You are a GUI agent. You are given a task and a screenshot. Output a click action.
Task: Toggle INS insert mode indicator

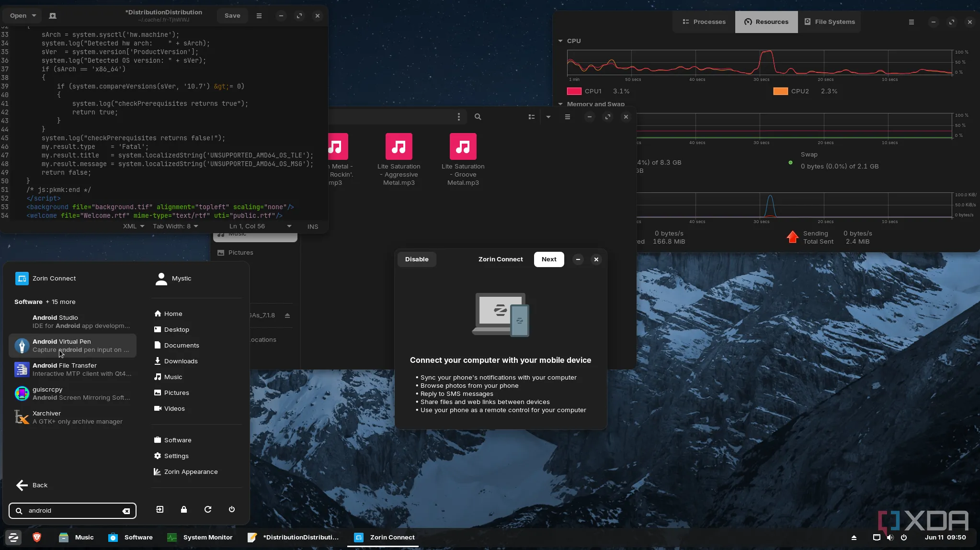click(x=313, y=227)
